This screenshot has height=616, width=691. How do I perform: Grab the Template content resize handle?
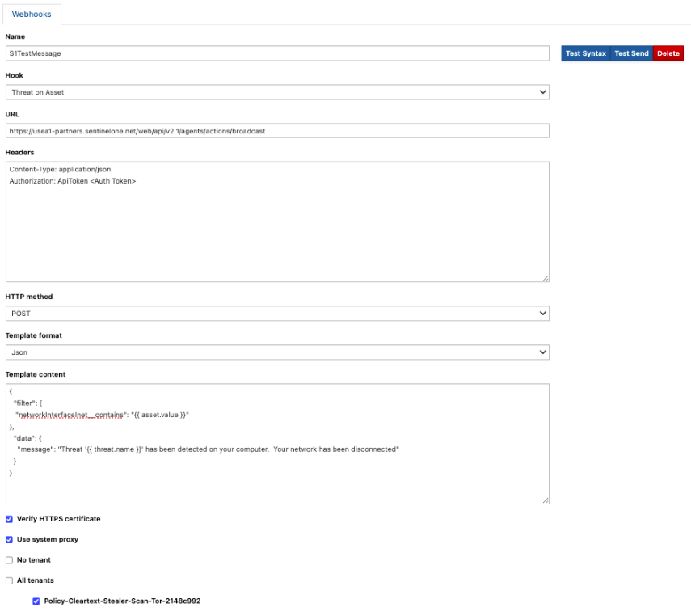(546, 500)
